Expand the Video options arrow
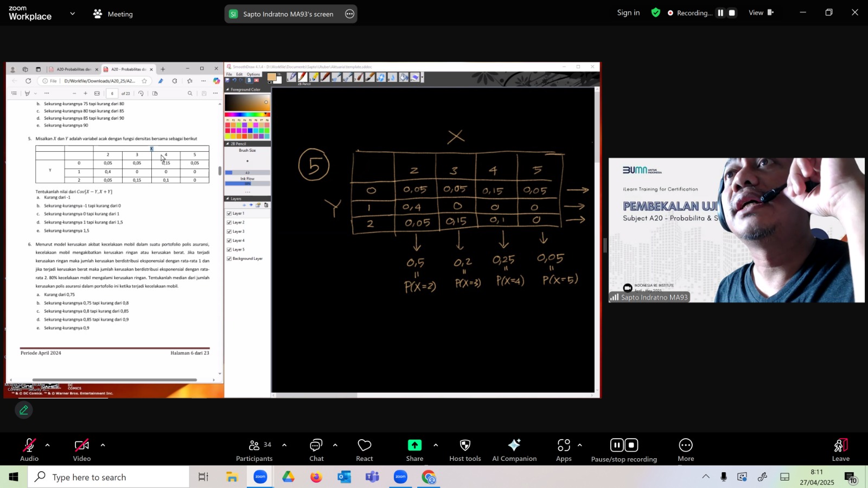868x488 pixels. point(103,445)
